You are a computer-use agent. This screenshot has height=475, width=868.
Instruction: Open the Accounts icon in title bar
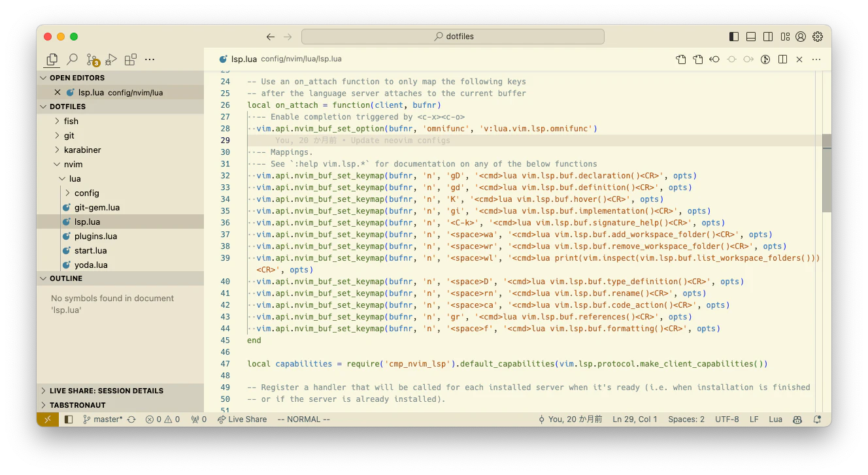click(801, 37)
